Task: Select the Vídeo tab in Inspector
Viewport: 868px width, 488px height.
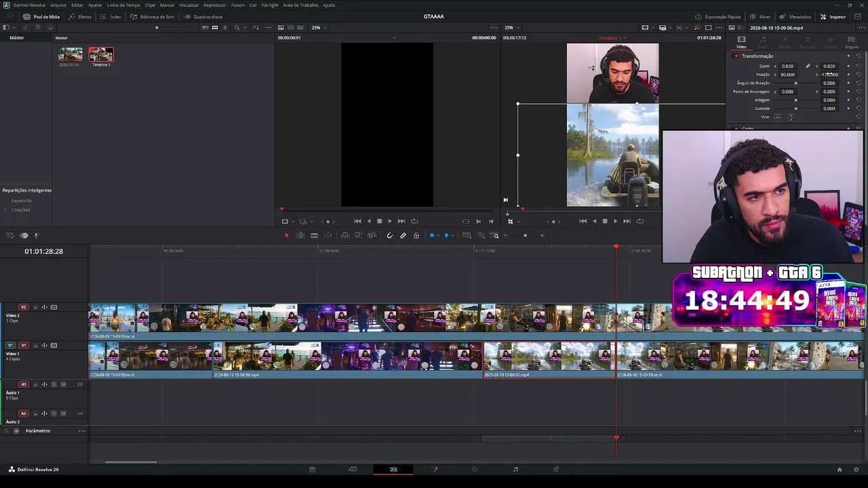Action: 741,42
